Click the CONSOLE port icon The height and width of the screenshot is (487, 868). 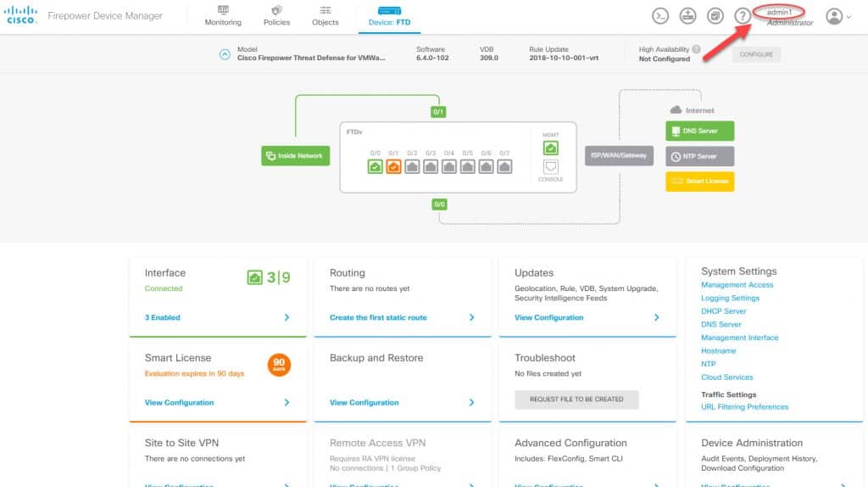[x=551, y=167]
